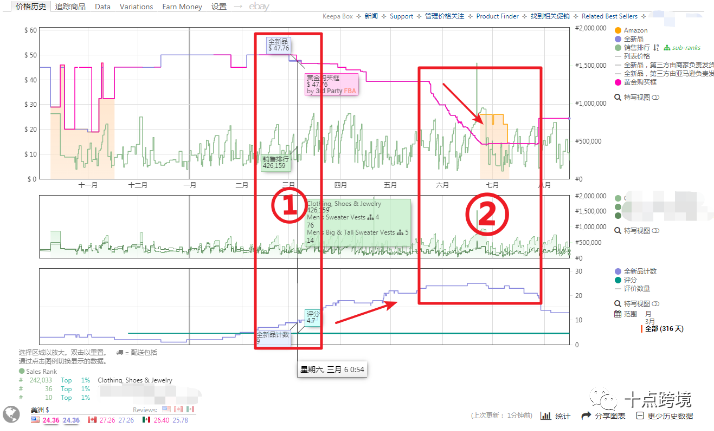Screen dimensions: 714x431
Task: Click the Mexico price 25.40
Action: coord(162,420)
